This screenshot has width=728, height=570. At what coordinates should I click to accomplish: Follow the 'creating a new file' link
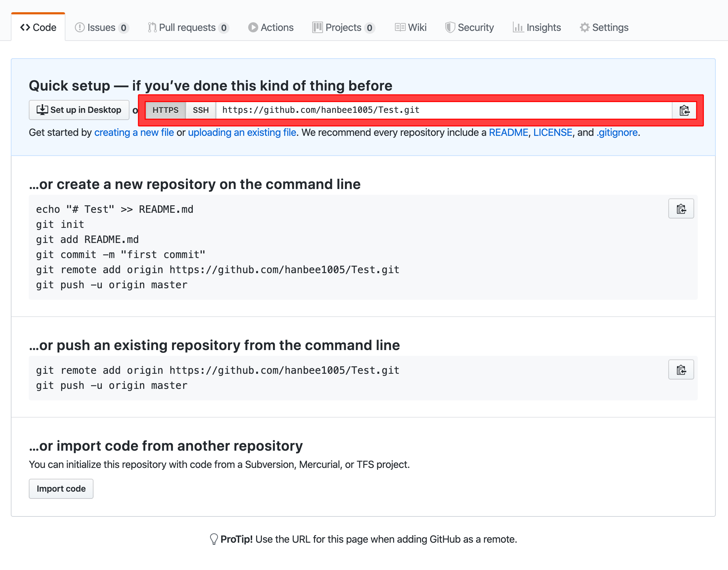[x=134, y=133]
